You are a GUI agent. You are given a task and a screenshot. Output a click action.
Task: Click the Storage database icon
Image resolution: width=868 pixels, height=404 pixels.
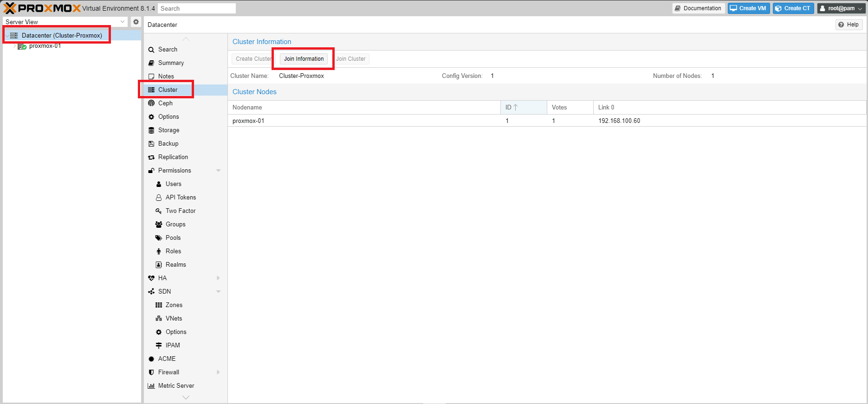click(x=151, y=130)
